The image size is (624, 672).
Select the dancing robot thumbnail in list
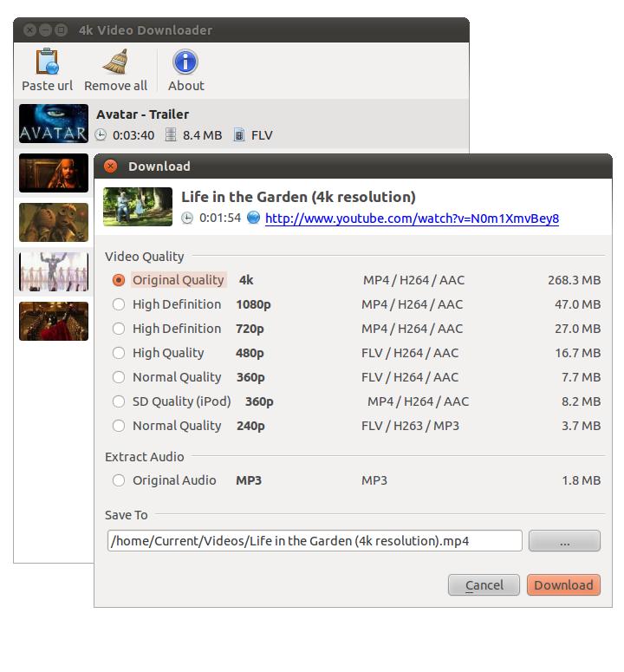tap(54, 271)
